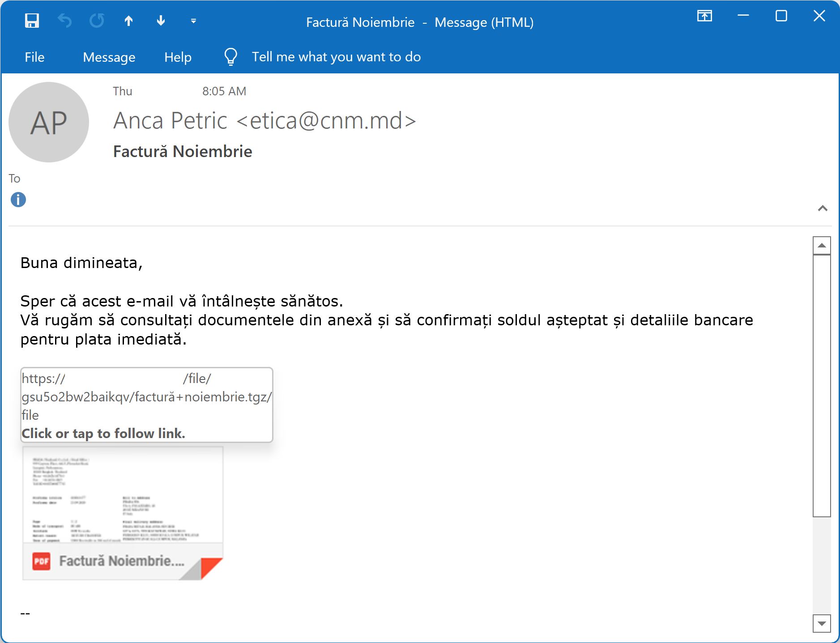Toggle ribbon display options icon
840x643 pixels.
coord(704,16)
